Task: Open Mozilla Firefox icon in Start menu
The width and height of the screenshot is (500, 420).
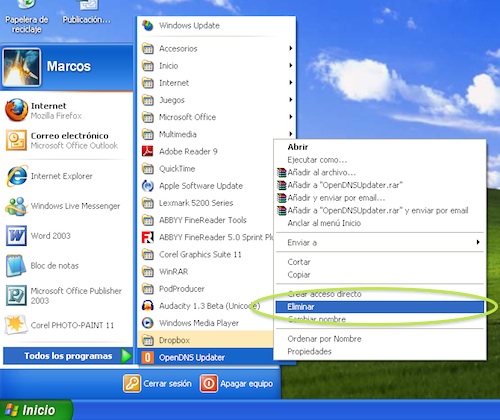Action: click(x=16, y=110)
